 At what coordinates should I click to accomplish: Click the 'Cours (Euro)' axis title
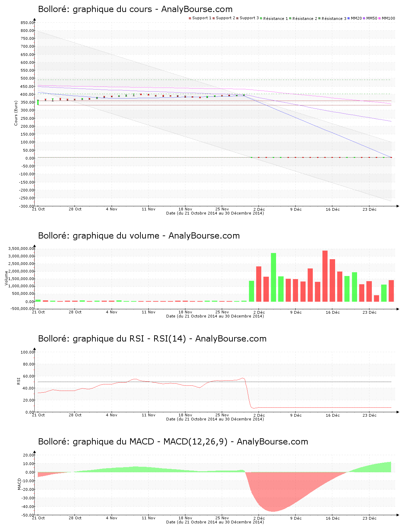(16, 113)
